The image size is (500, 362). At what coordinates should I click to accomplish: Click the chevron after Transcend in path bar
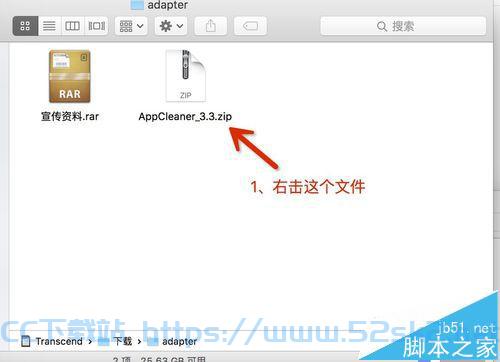pyautogui.click(x=90, y=342)
